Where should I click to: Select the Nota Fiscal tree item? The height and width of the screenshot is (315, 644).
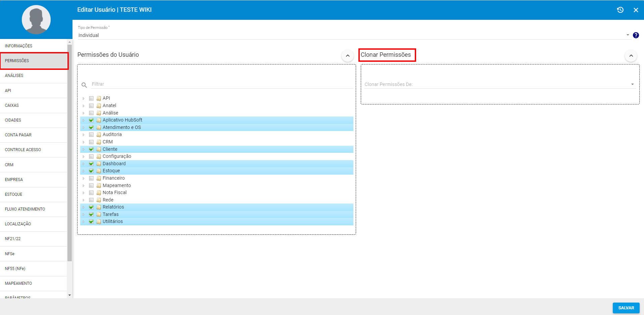[114, 192]
